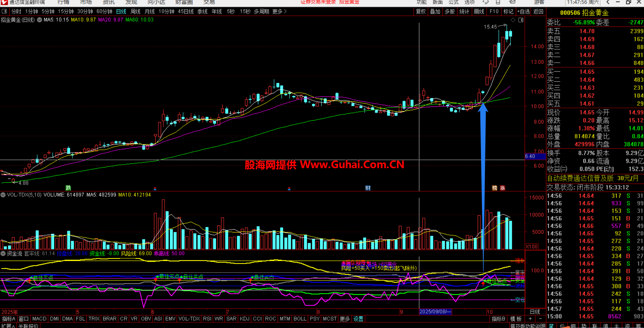
Task: Open the mail envelope icon in title bar
Action: [512, 2]
